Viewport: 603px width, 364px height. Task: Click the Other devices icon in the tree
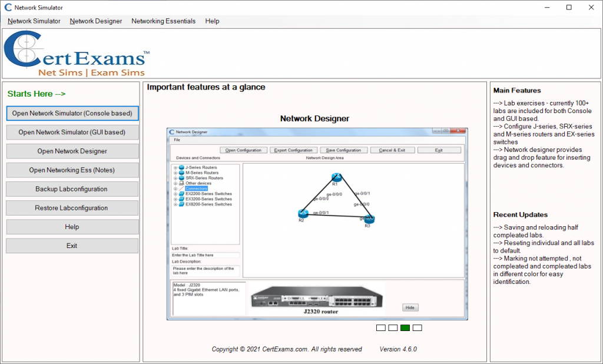point(182,183)
